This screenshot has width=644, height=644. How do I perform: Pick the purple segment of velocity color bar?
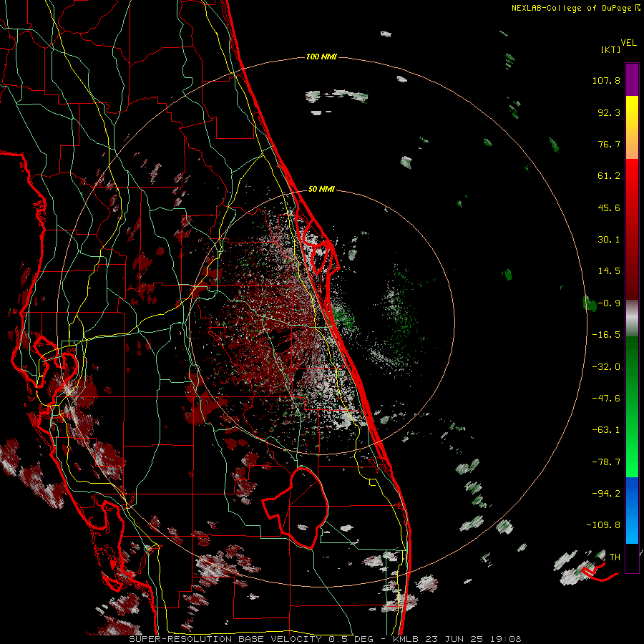tap(632, 80)
